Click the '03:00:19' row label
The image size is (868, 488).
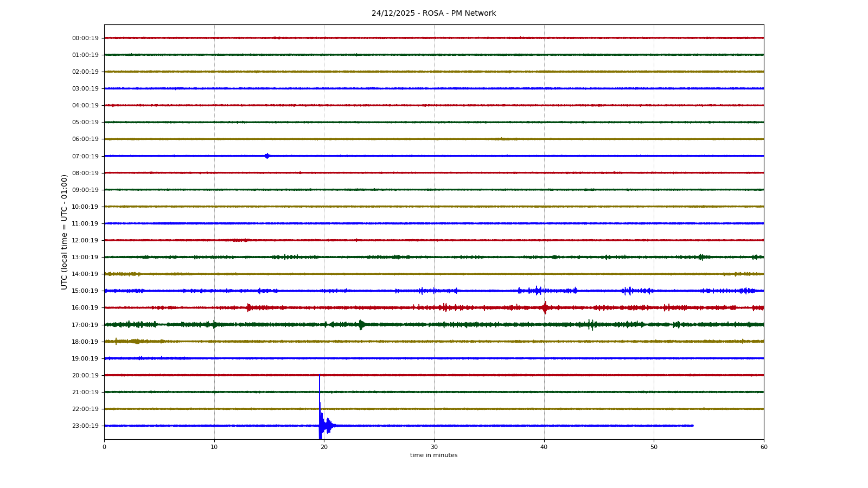tap(85, 88)
